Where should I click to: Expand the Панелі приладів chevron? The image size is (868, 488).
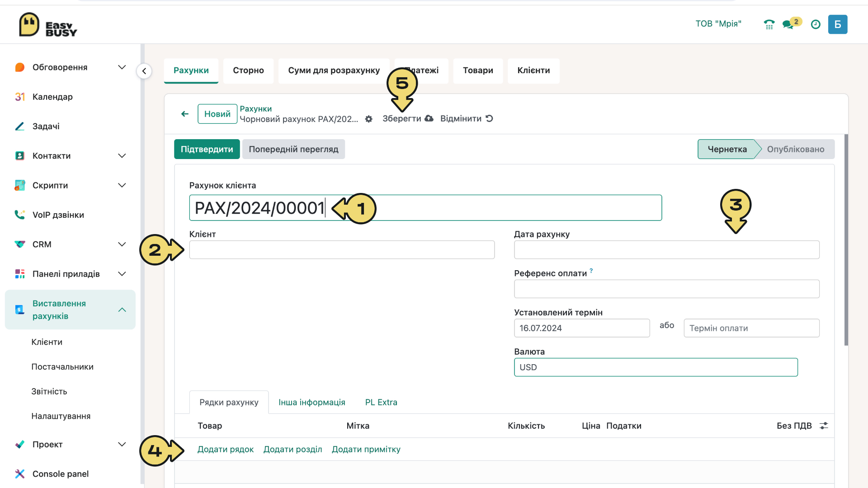tap(122, 274)
